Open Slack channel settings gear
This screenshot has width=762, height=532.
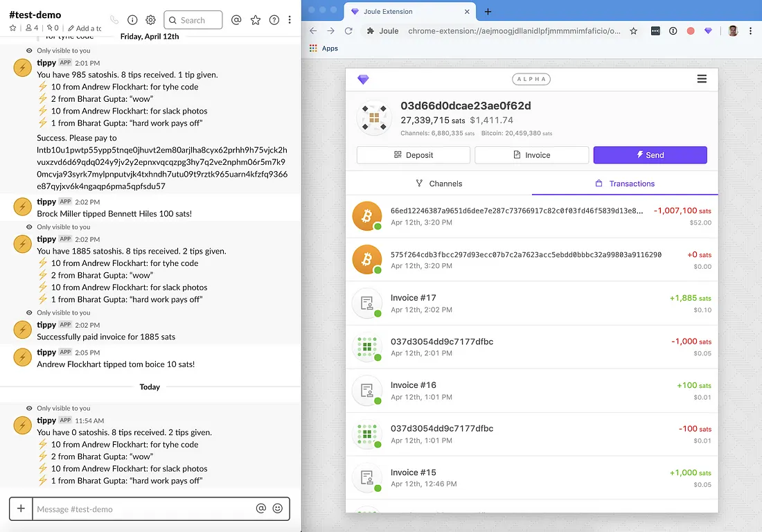click(150, 20)
